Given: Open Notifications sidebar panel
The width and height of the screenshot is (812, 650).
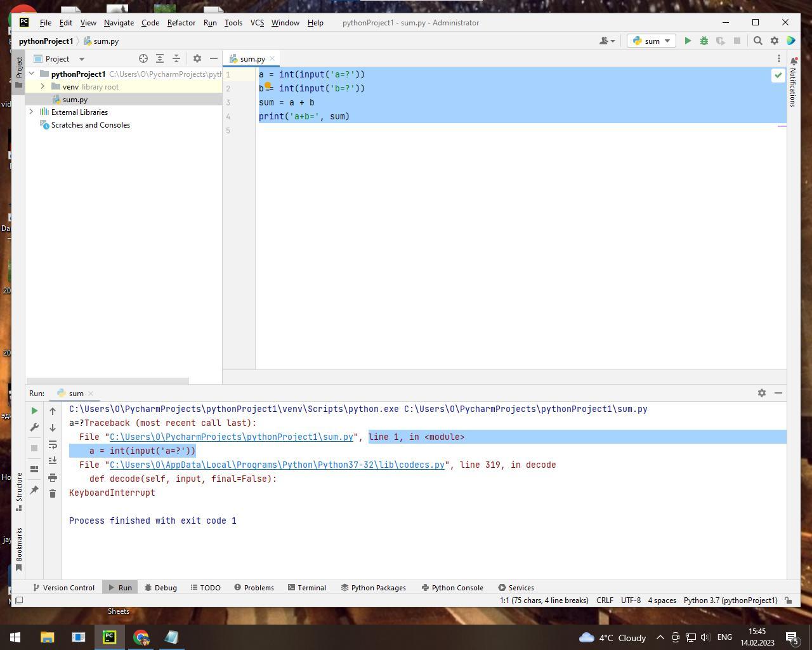Looking at the screenshot, I should [793, 82].
